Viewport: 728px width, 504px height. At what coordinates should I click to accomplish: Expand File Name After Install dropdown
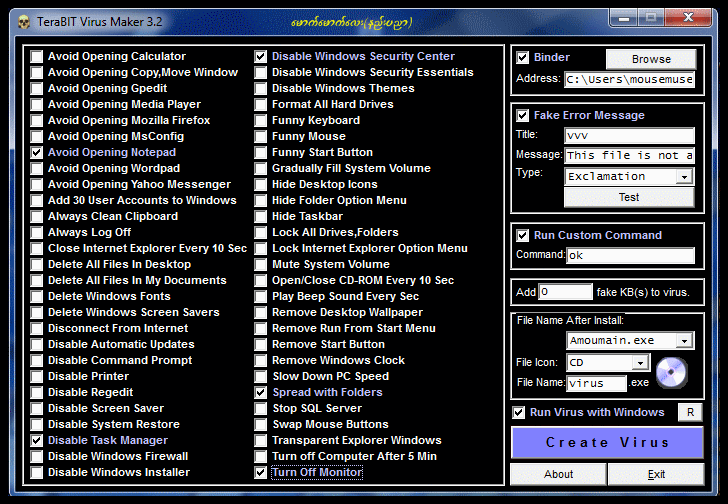[x=684, y=341]
